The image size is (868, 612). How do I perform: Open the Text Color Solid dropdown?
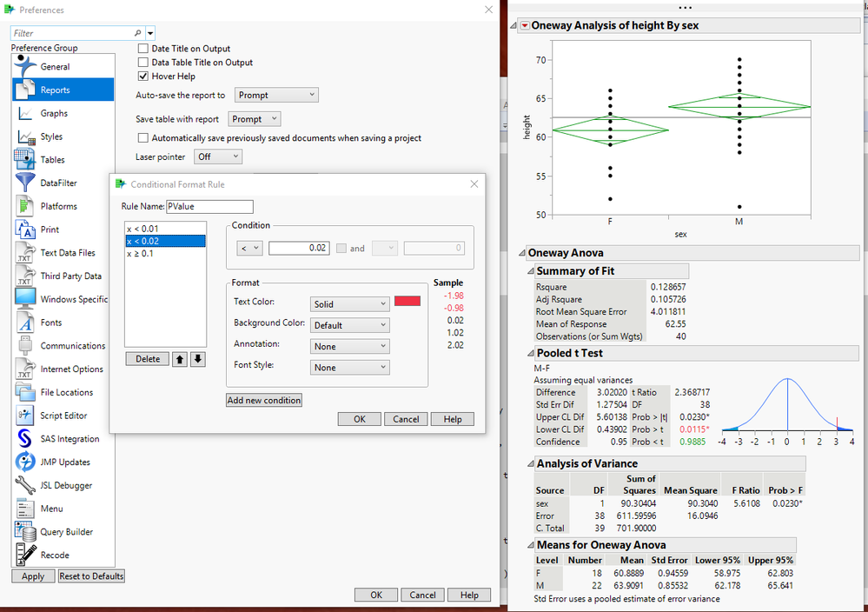tap(349, 304)
